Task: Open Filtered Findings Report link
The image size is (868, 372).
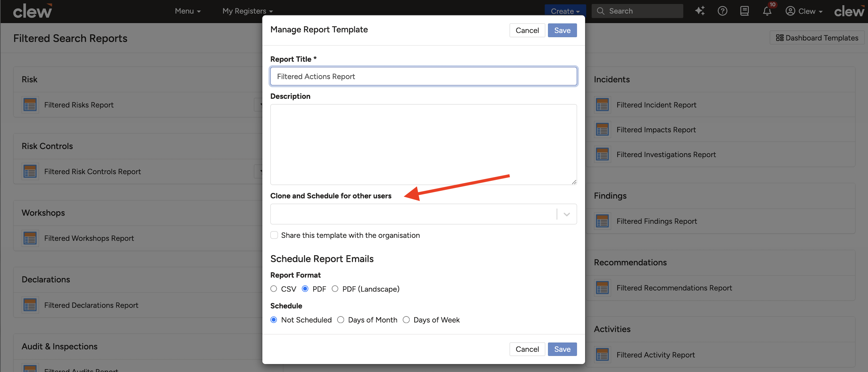Action: [x=656, y=221]
